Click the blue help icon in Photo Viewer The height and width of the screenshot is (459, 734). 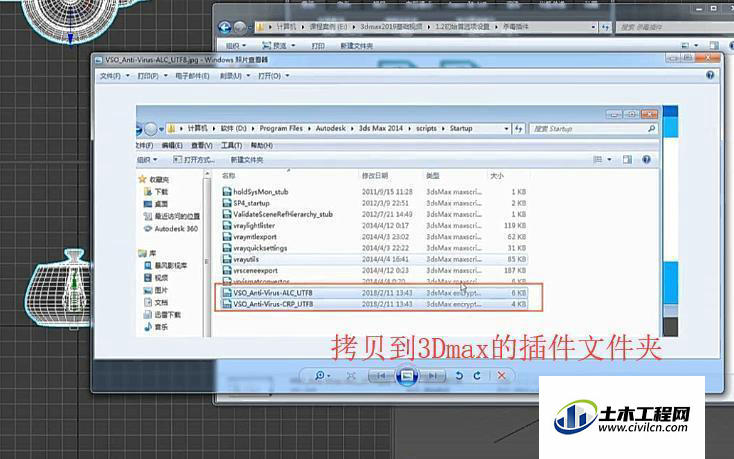point(710,75)
